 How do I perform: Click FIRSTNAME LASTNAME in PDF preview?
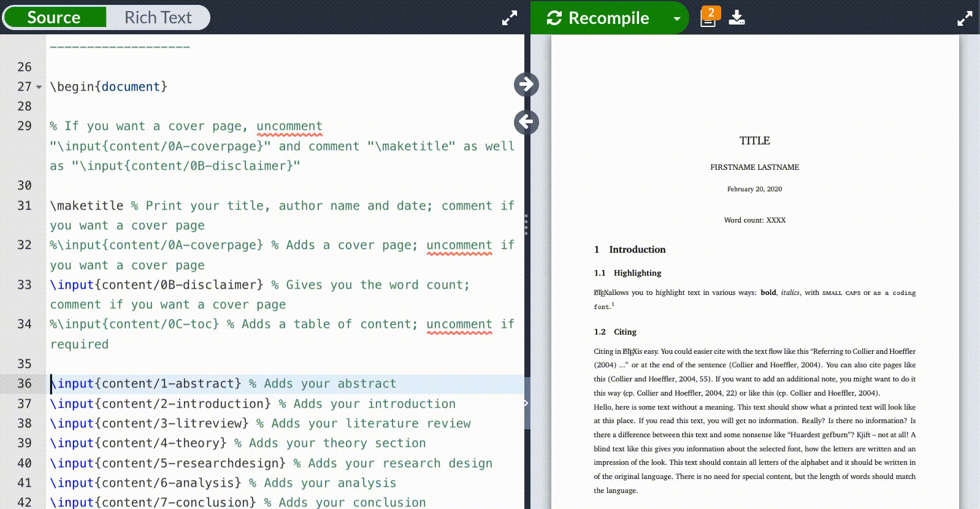pos(754,167)
